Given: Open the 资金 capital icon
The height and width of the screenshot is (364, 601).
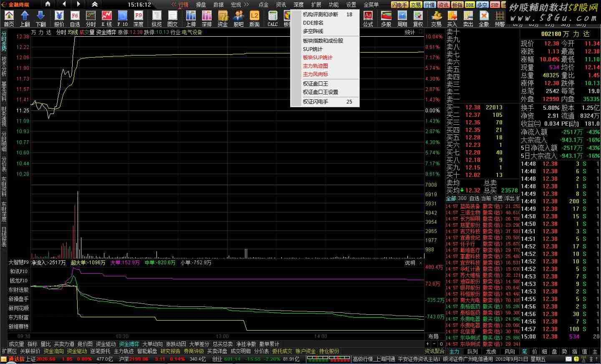Looking at the screenshot, I should click(x=222, y=19).
